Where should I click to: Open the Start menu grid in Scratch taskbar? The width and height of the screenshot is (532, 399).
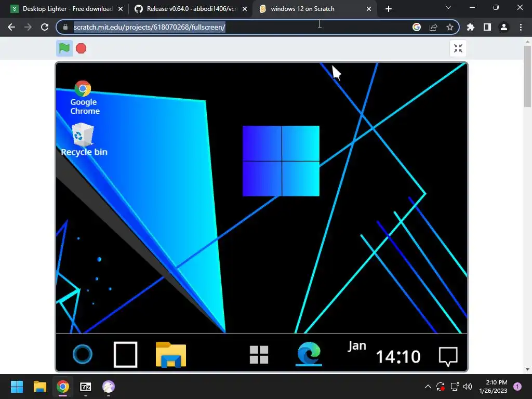259,355
